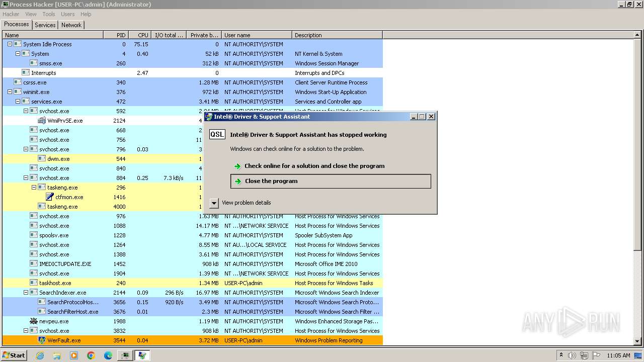Click the Start button

pos(14,355)
